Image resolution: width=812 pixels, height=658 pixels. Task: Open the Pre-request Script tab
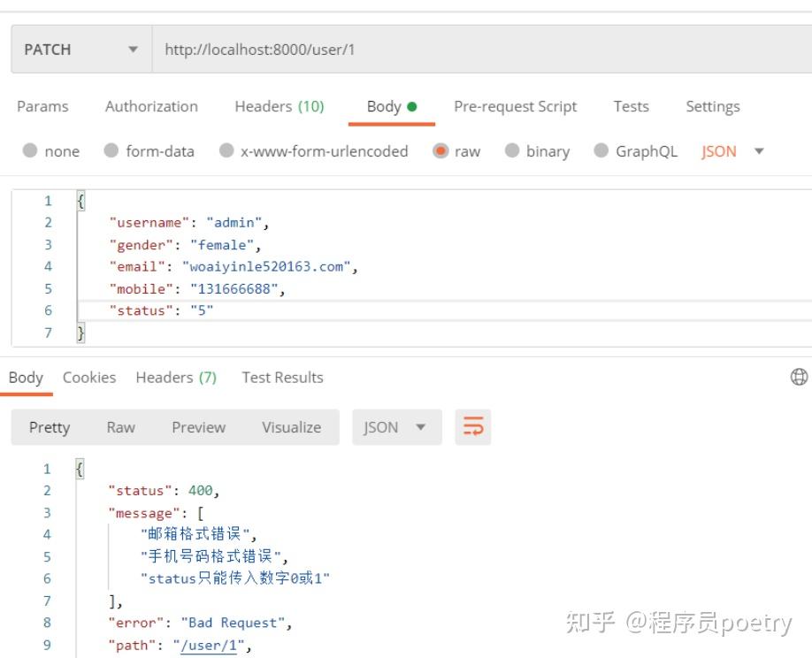515,107
